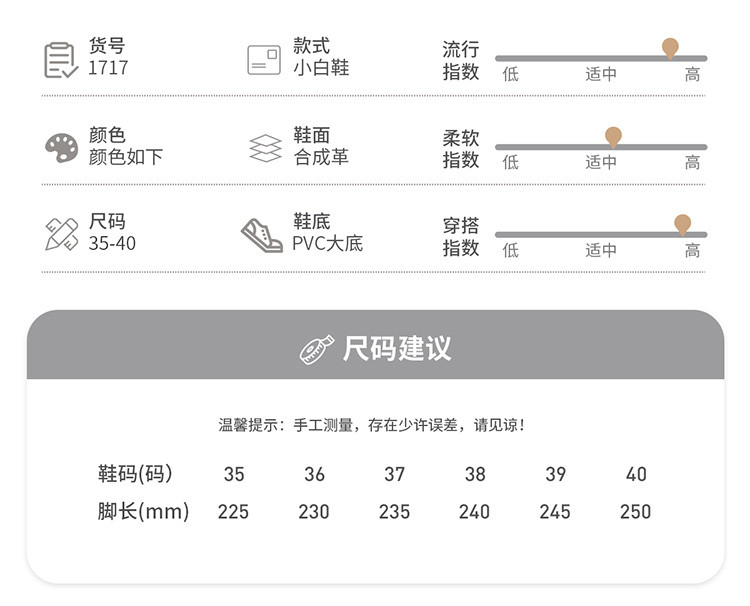Click the sneaker icon beside 鞋底
Image resolution: width=750 pixels, height=606 pixels.
[262, 235]
